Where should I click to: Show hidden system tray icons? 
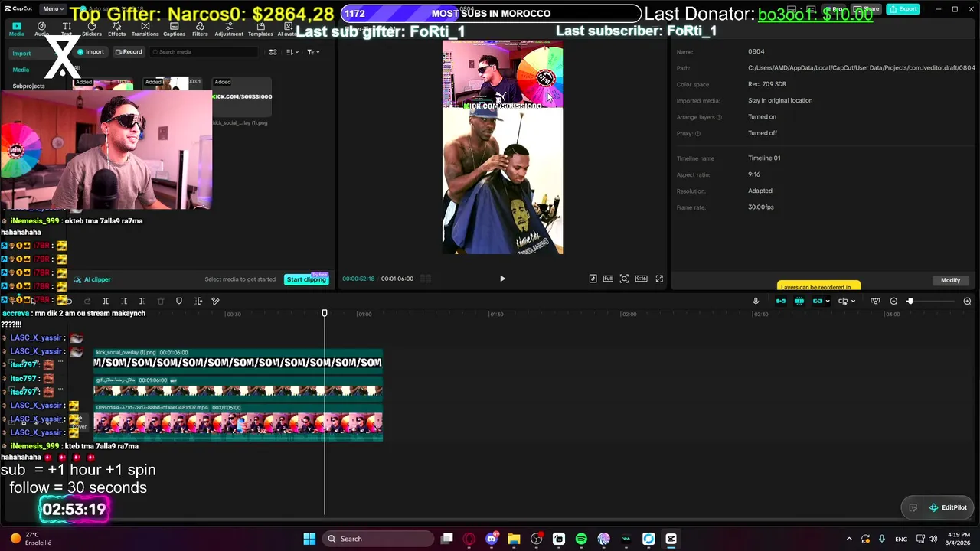(x=848, y=539)
